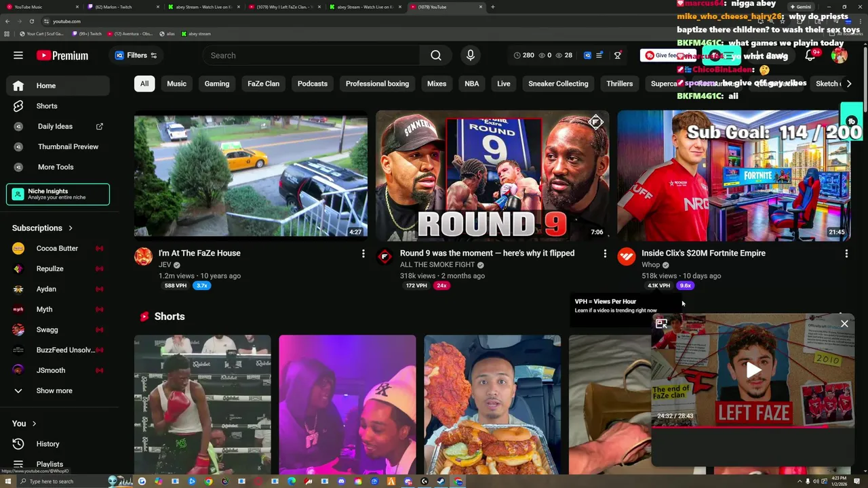The width and height of the screenshot is (868, 488).
Task: Open vidIQ Daily Ideas
Action: click(58, 126)
